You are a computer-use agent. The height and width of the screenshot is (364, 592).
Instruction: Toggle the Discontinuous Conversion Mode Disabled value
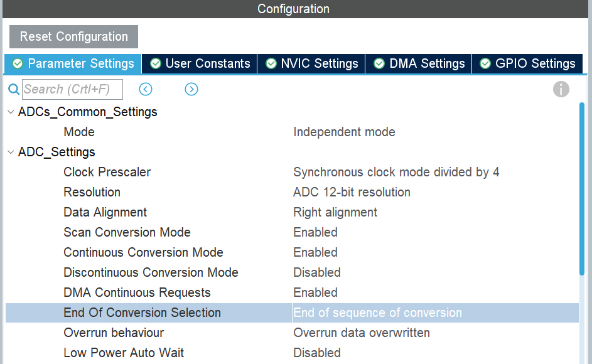317,272
